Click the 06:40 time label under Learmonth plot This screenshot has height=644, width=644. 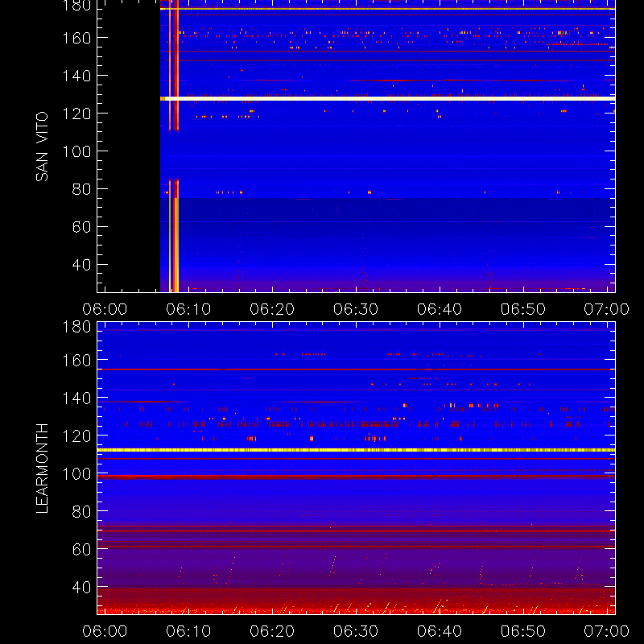coord(440,631)
